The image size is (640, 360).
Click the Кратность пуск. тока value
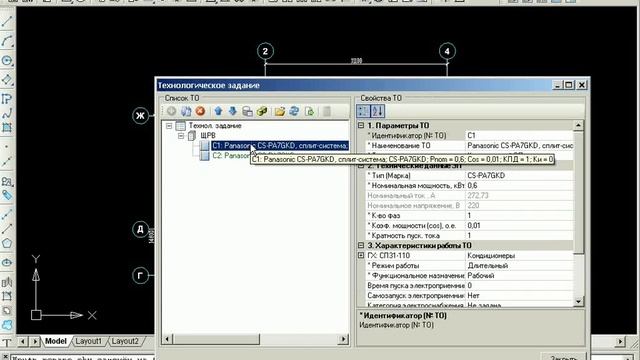(x=520, y=236)
